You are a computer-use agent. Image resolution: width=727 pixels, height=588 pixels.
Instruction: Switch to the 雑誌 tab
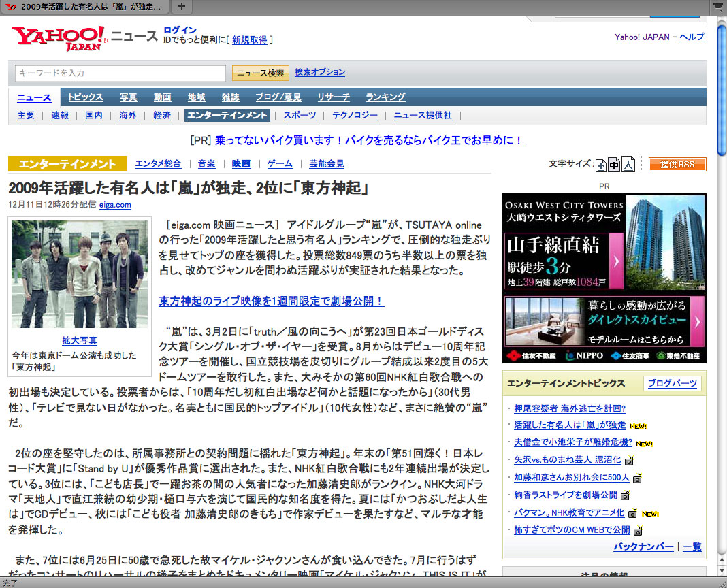(231, 97)
